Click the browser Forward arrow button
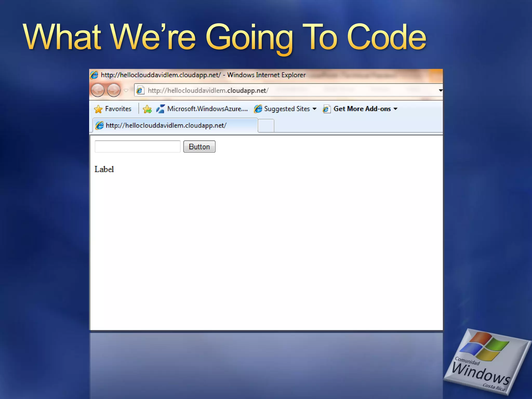The height and width of the screenshot is (399, 532). [114, 90]
